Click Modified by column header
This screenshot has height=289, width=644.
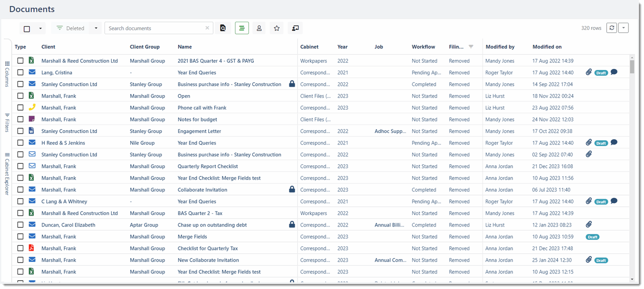pyautogui.click(x=500, y=47)
